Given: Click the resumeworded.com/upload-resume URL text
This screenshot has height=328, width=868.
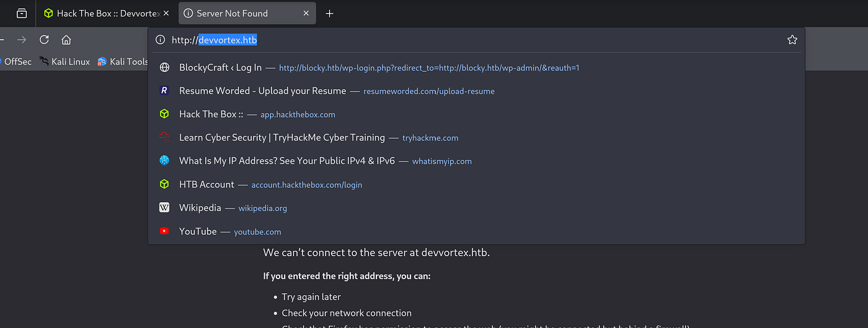Looking at the screenshot, I should 429,91.
